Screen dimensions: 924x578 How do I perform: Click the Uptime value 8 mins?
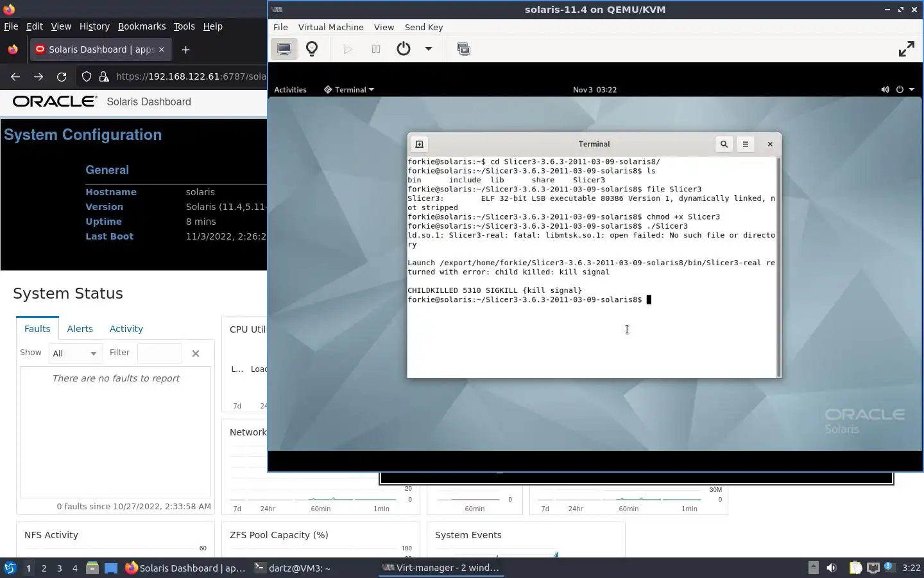[204, 222]
